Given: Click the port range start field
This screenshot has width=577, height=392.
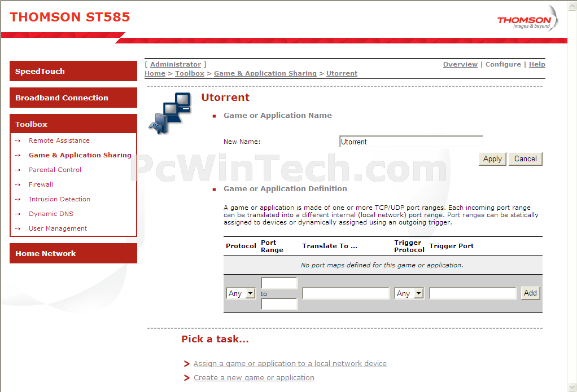Looking at the screenshot, I should point(279,283).
